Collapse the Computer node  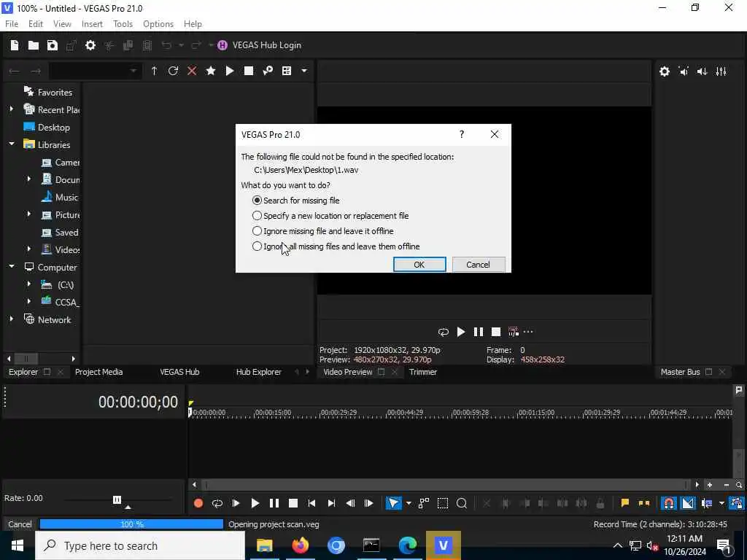point(12,266)
